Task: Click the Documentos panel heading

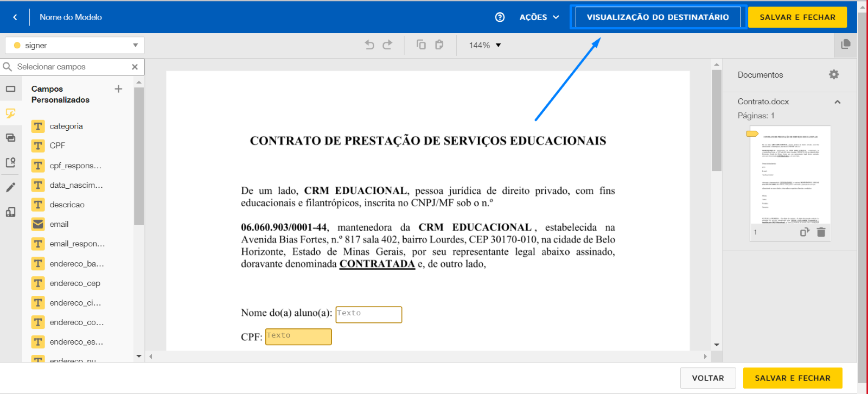Action: click(x=760, y=75)
